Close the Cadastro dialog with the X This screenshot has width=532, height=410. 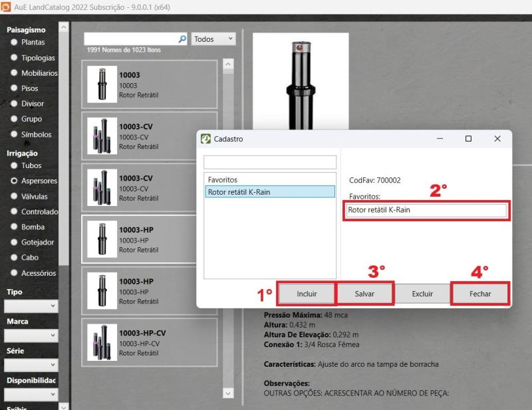click(x=497, y=139)
